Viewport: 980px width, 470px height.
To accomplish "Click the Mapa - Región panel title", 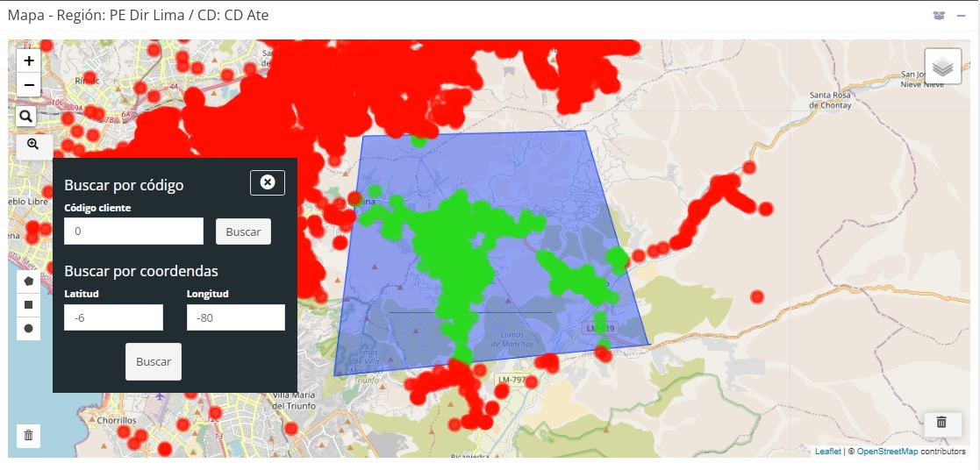I will point(138,15).
